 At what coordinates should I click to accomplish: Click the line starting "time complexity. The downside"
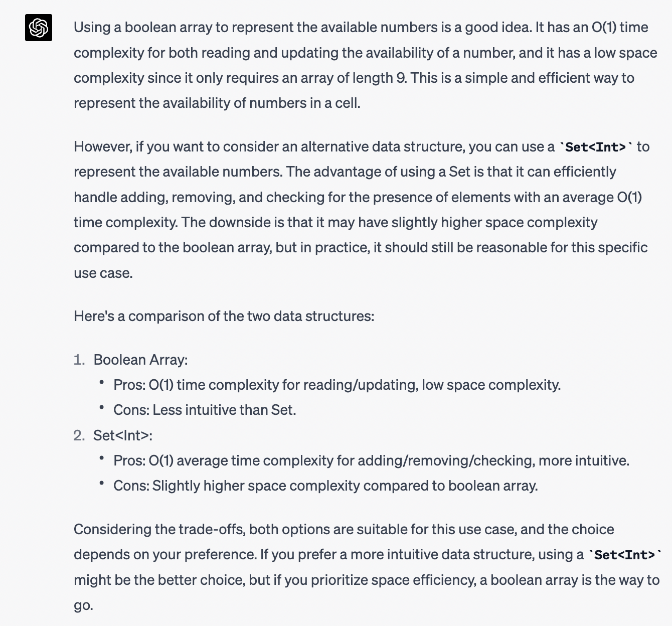[x=335, y=222]
